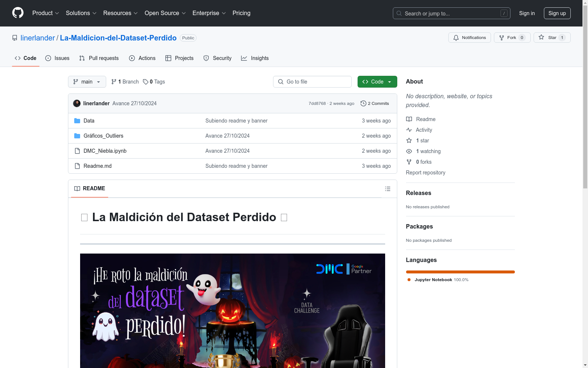View the 1 Branch list
588x368 pixels.
point(125,82)
